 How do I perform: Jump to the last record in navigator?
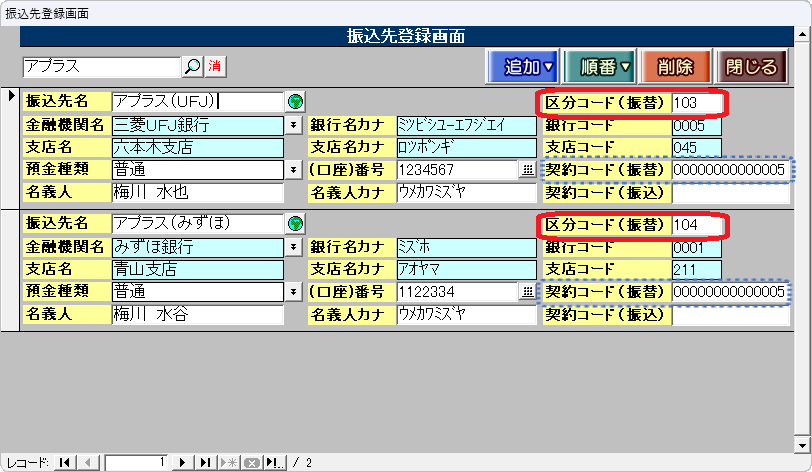(205, 462)
